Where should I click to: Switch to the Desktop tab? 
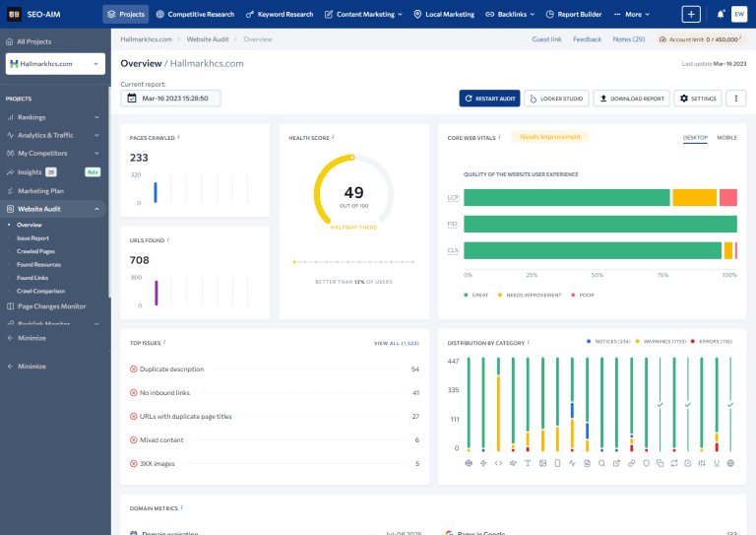tap(695, 138)
